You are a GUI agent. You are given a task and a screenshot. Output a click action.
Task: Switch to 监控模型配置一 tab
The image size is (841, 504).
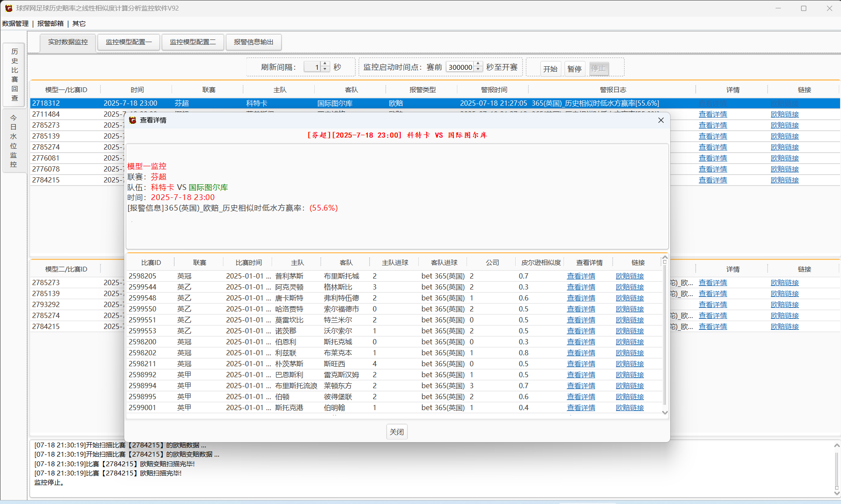129,43
